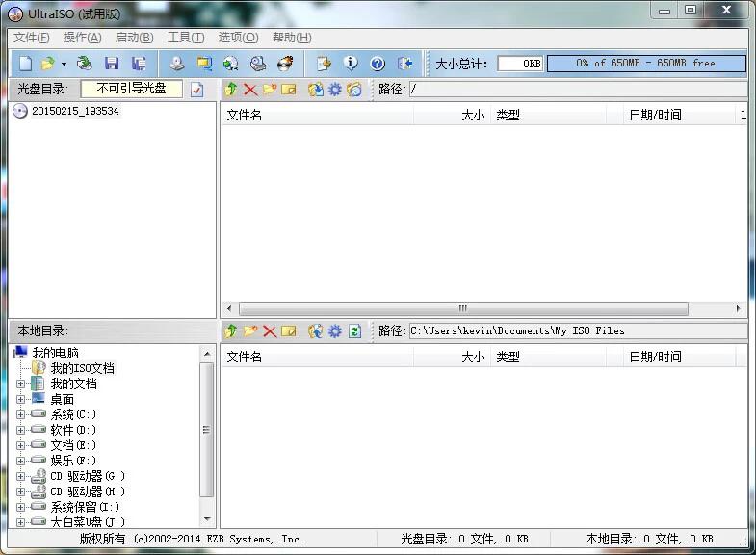The height and width of the screenshot is (555, 756).
Task: Click the Exit door icon
Action: click(404, 64)
